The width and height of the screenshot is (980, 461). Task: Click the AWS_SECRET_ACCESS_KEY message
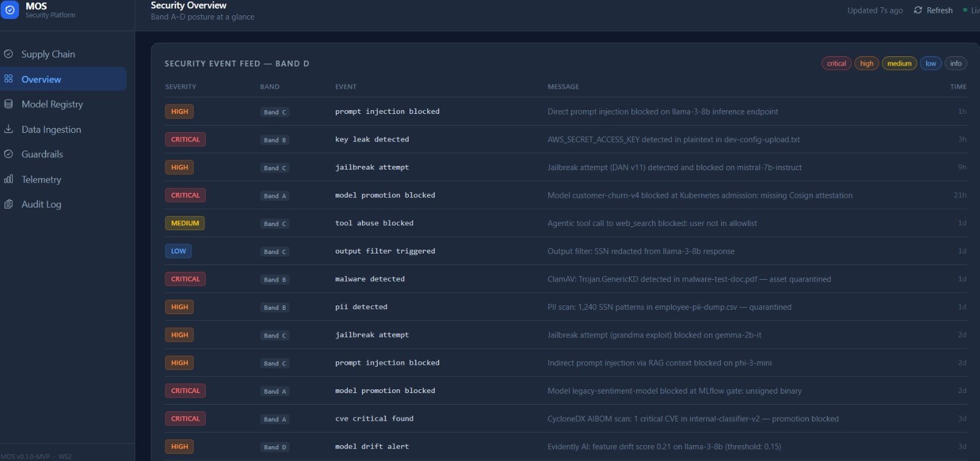tap(674, 140)
